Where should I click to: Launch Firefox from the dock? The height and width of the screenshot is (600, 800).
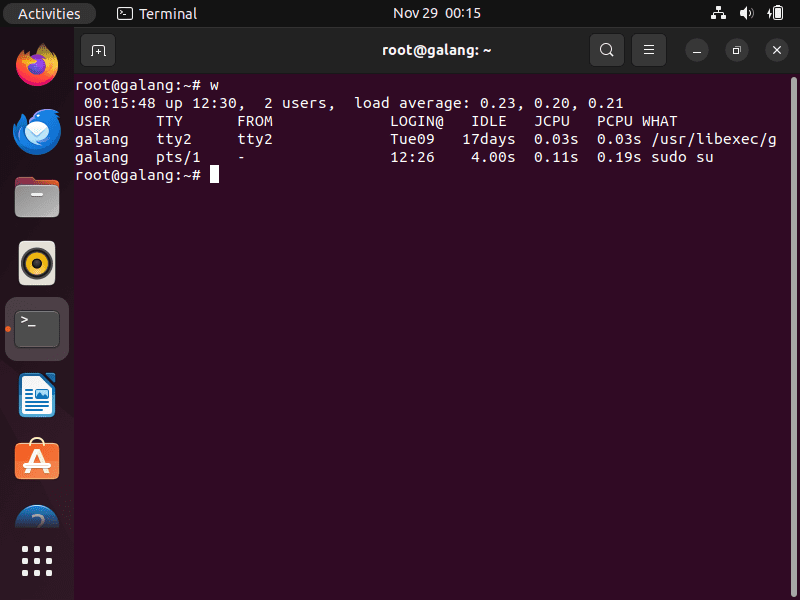[x=37, y=65]
